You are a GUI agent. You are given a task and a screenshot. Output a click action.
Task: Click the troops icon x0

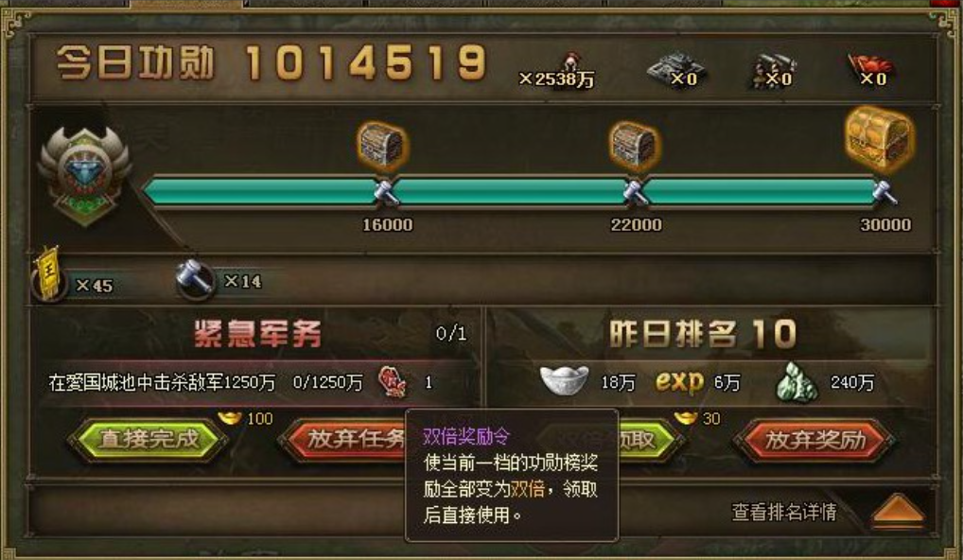pos(773,71)
